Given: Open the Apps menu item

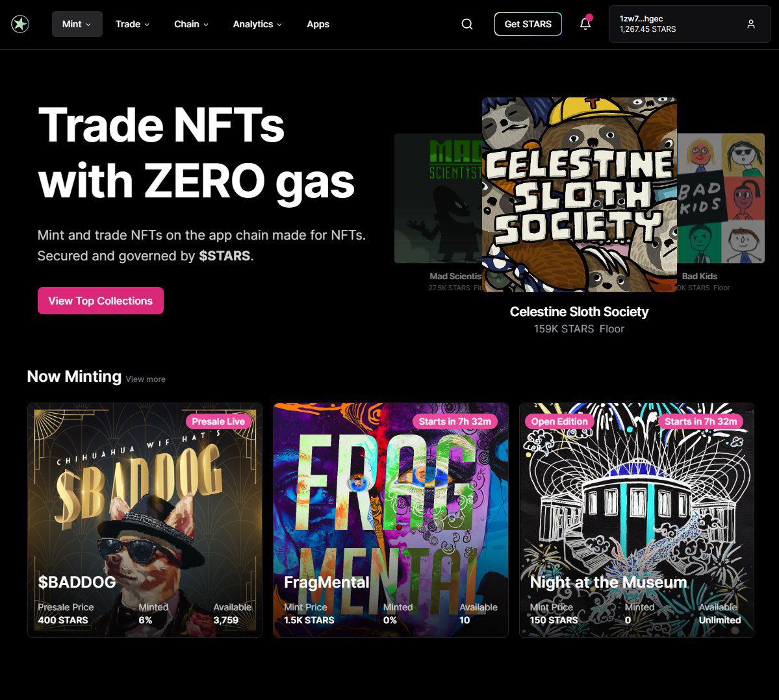Looking at the screenshot, I should 318,24.
